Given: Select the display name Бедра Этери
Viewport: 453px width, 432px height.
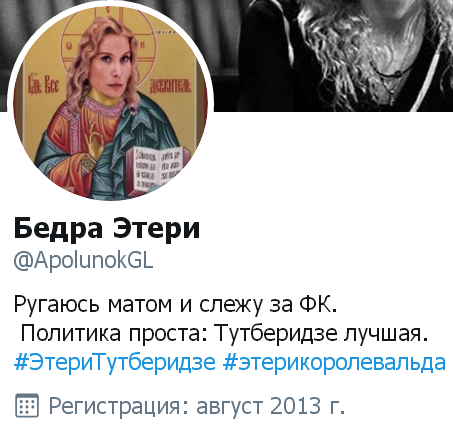Looking at the screenshot, I should (107, 228).
